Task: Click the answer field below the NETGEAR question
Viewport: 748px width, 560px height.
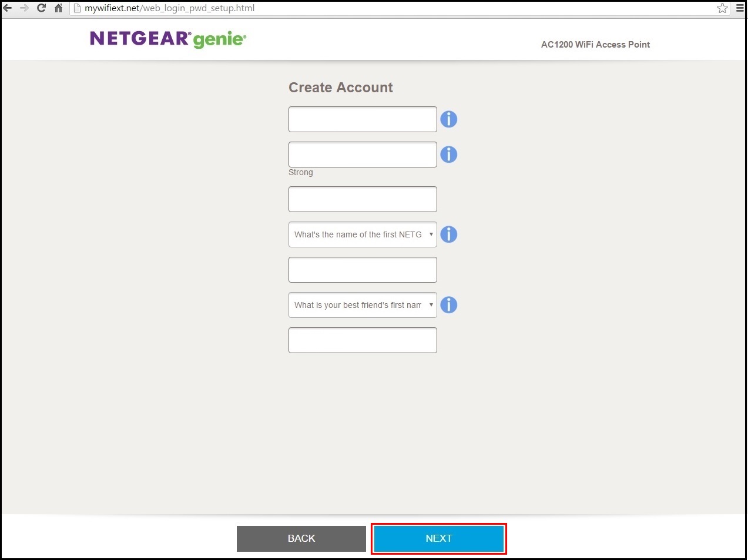Action: [x=363, y=270]
